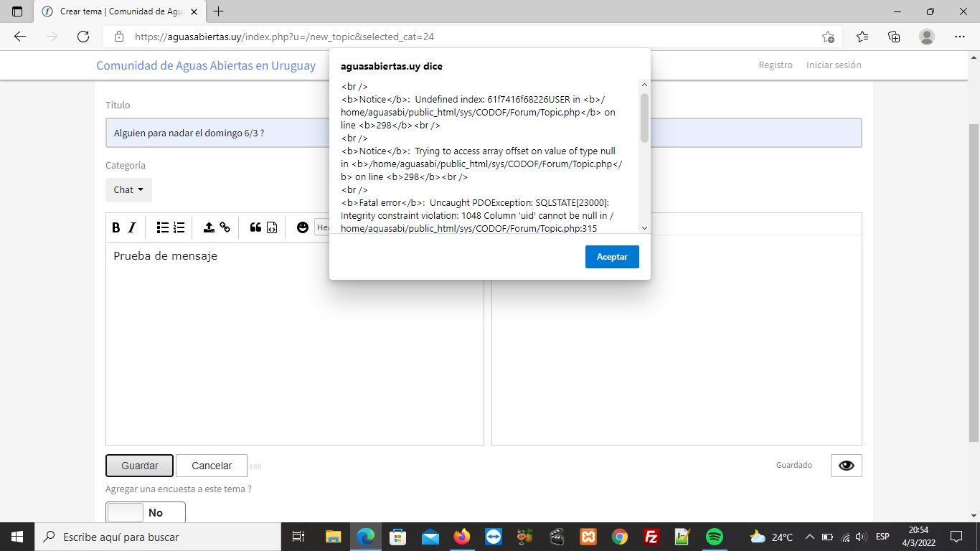Insert a hyperlink with the chain icon

[x=225, y=227]
